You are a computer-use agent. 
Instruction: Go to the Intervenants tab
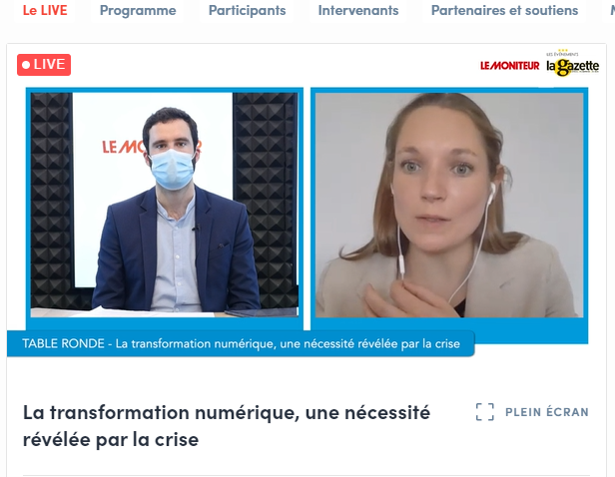pyautogui.click(x=358, y=10)
